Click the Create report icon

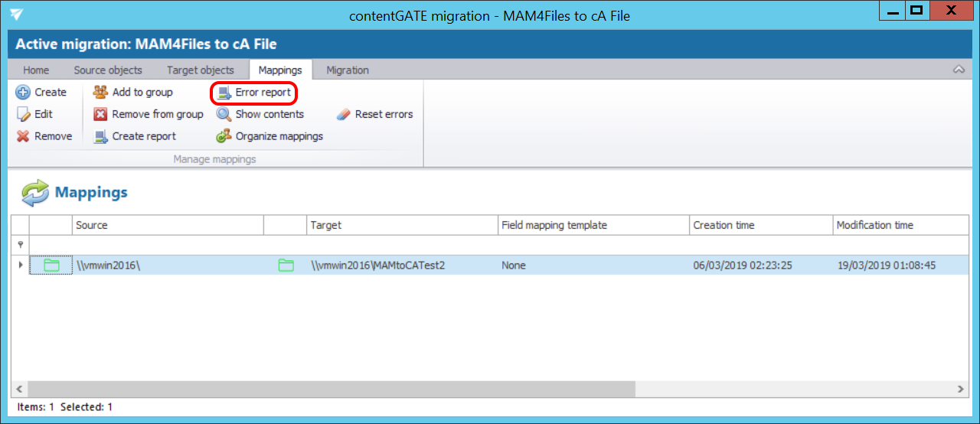[x=100, y=136]
